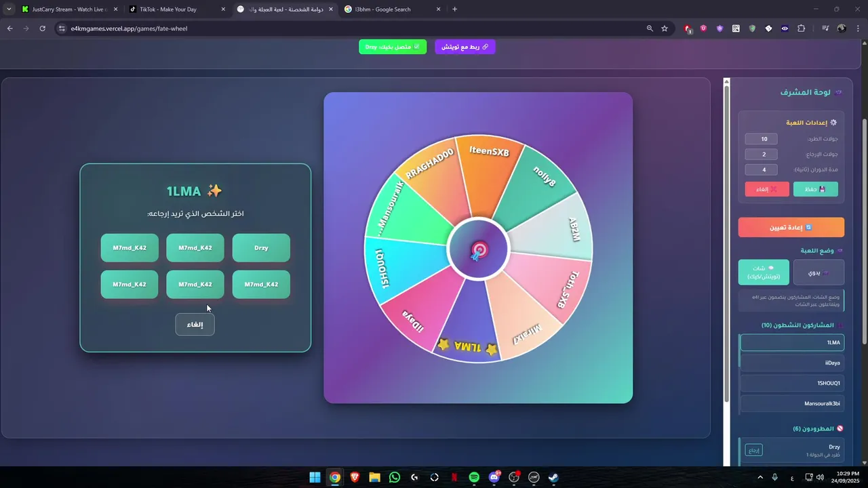Open the green checkmark shield extension
Viewport: 868px width, 488px height.
(x=752, y=28)
